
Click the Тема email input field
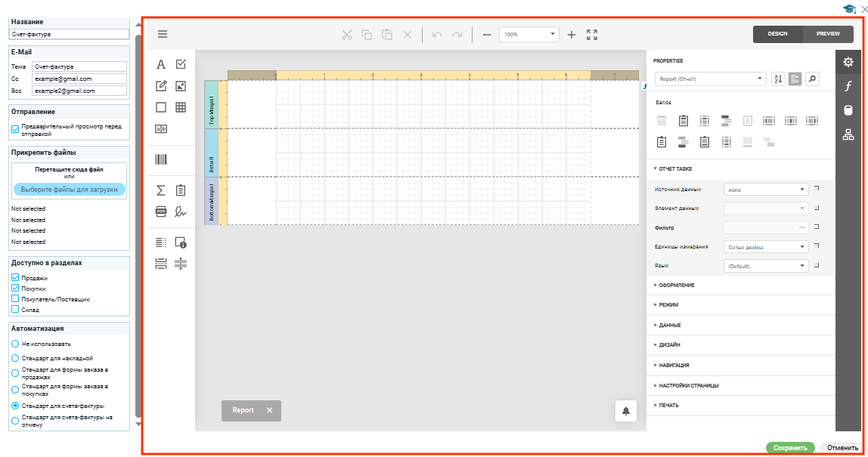[x=79, y=66]
